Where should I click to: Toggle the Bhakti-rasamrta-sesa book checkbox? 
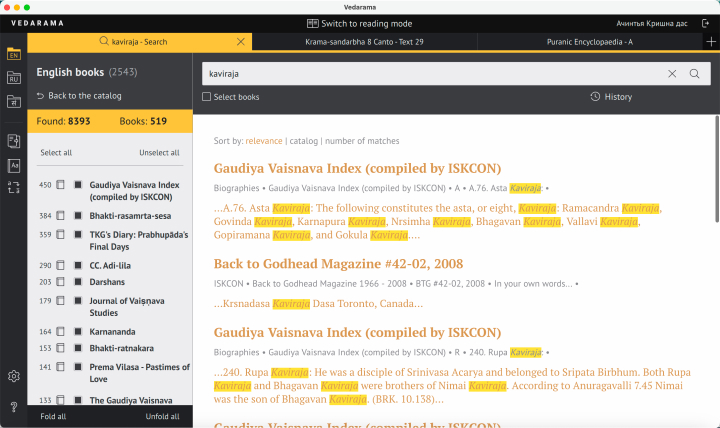click(x=78, y=216)
